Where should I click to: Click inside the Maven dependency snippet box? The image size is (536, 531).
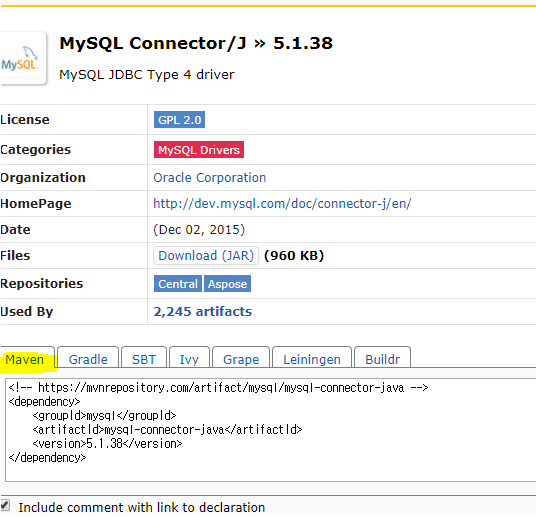(270, 430)
